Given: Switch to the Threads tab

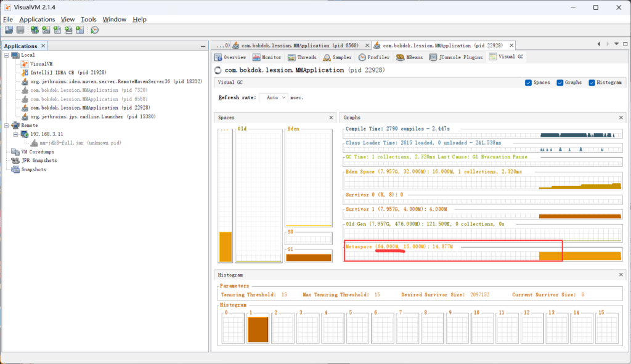Looking at the screenshot, I should pyautogui.click(x=302, y=57).
